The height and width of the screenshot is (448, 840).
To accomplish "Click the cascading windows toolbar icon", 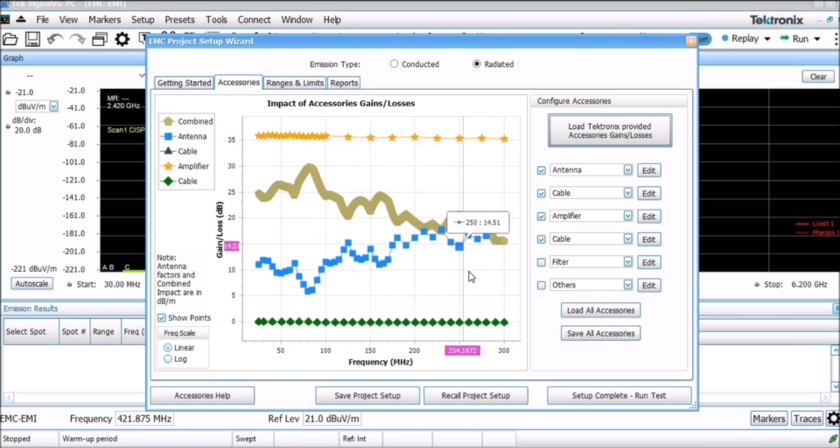I will coord(99,39).
